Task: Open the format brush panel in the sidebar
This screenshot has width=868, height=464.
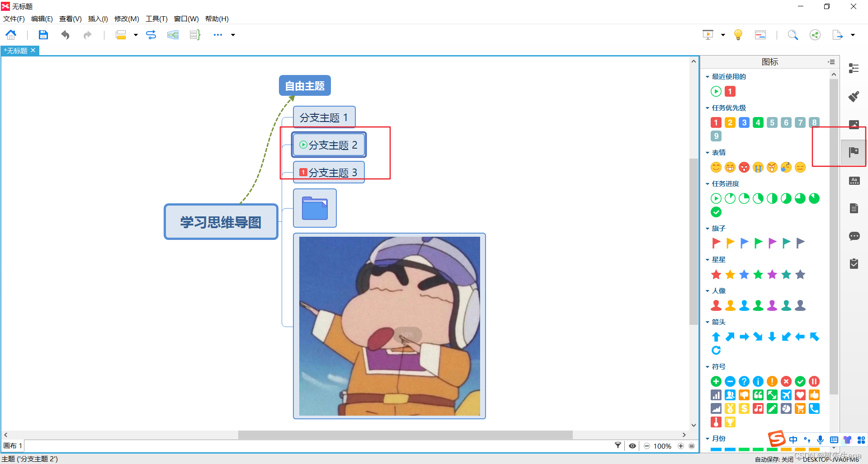Action: [x=854, y=96]
